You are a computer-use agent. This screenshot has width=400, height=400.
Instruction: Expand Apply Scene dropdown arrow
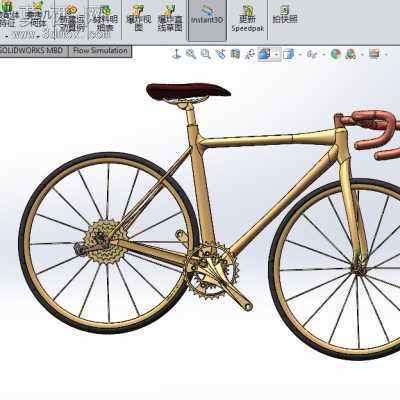(362, 54)
